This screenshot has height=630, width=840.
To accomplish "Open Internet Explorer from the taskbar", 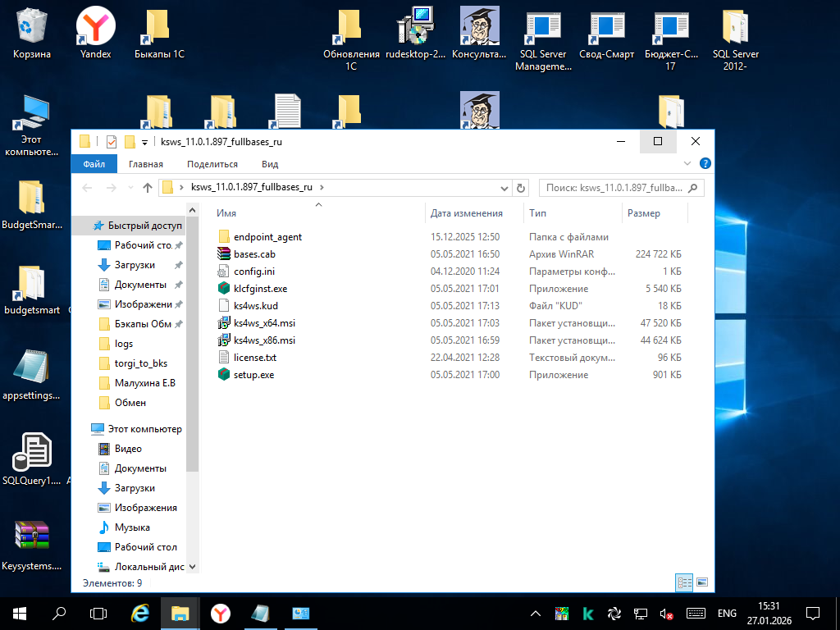I will click(x=140, y=613).
